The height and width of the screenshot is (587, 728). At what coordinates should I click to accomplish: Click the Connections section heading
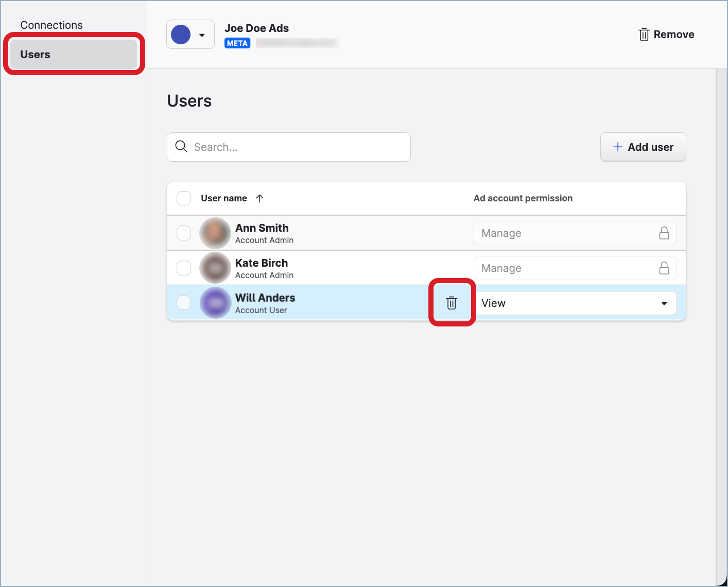tap(51, 24)
